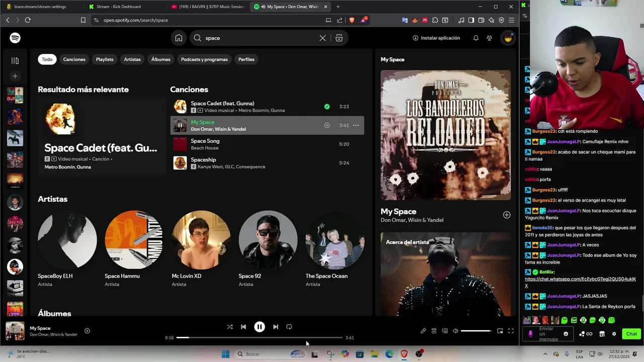Skip to the next track
This screenshot has width=644, height=362.
pyautogui.click(x=276, y=327)
